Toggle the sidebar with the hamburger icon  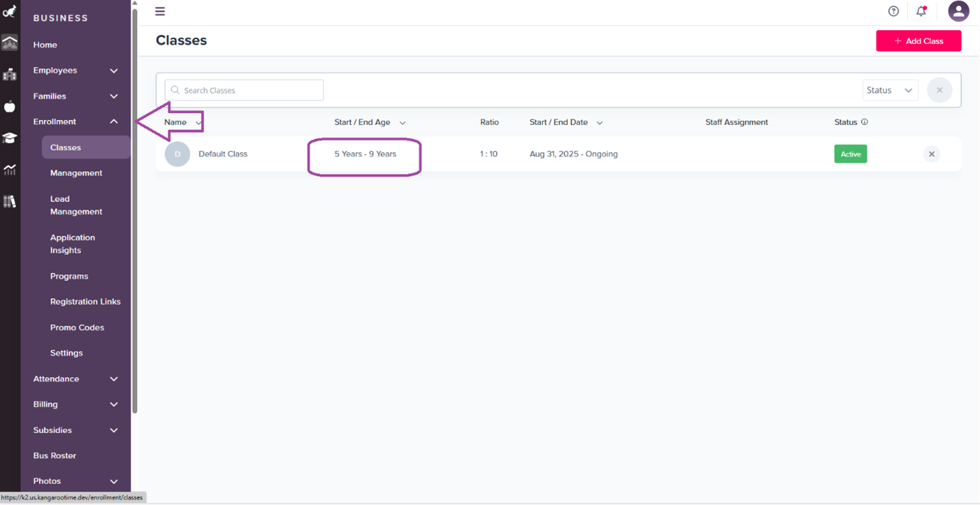coord(160,11)
